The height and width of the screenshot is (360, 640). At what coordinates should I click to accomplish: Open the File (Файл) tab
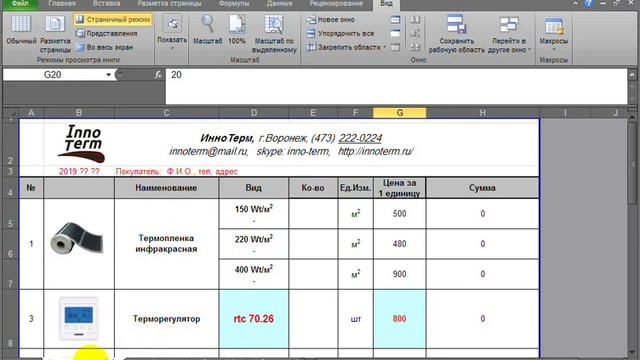[x=19, y=4]
